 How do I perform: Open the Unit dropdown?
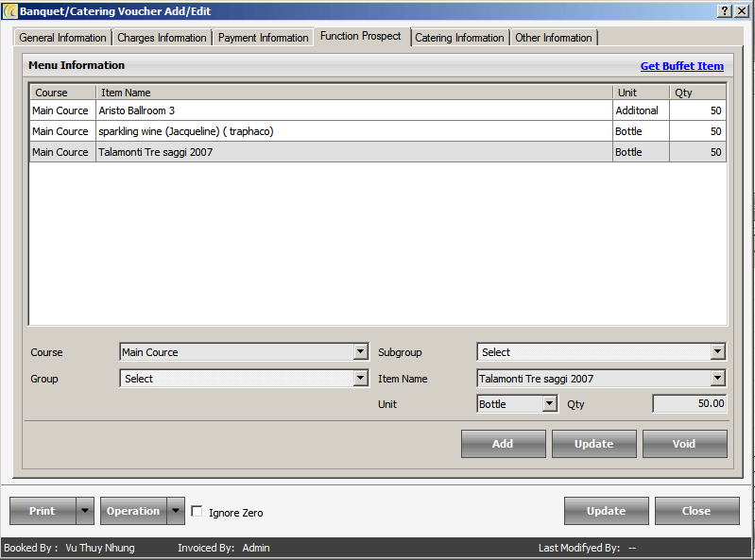click(550, 404)
